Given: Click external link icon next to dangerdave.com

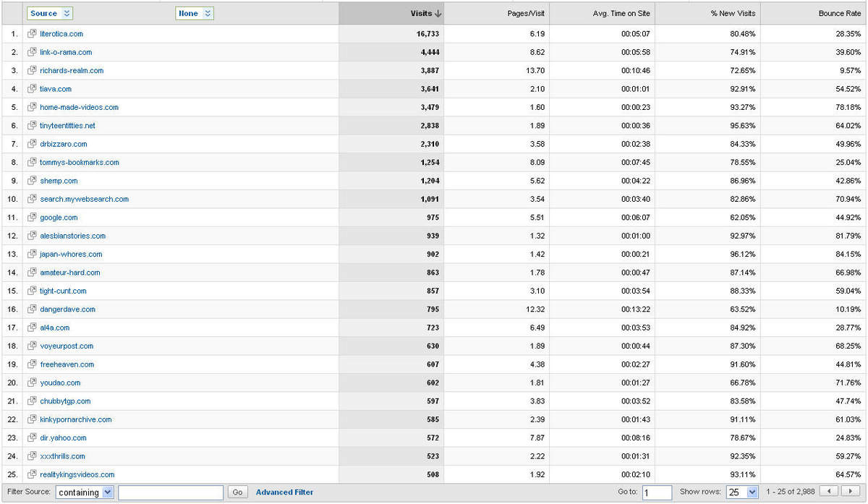Looking at the screenshot, I should [32, 309].
